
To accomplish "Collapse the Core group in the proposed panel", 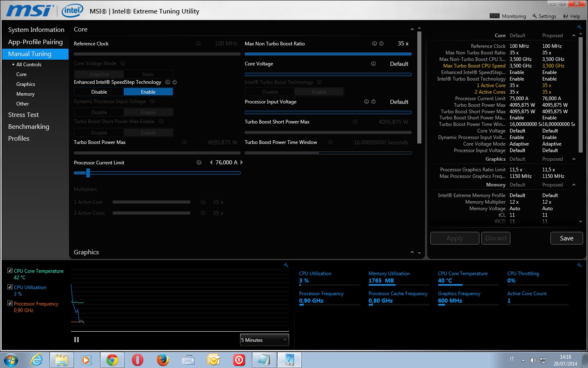I will [x=574, y=36].
